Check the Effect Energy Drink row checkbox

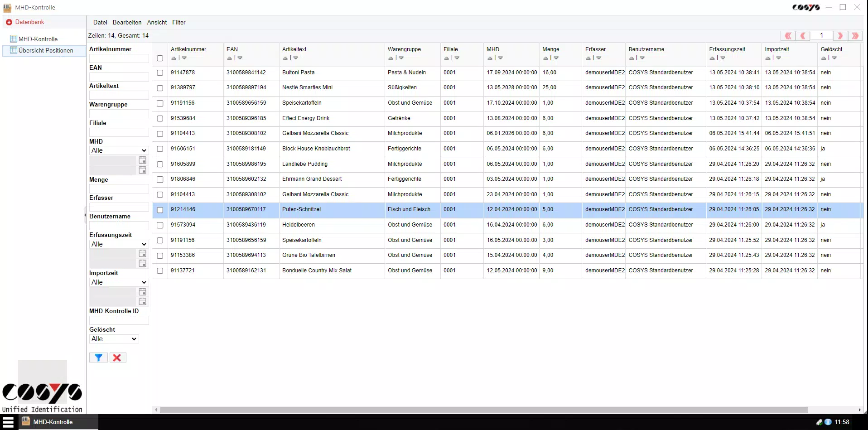[160, 118]
